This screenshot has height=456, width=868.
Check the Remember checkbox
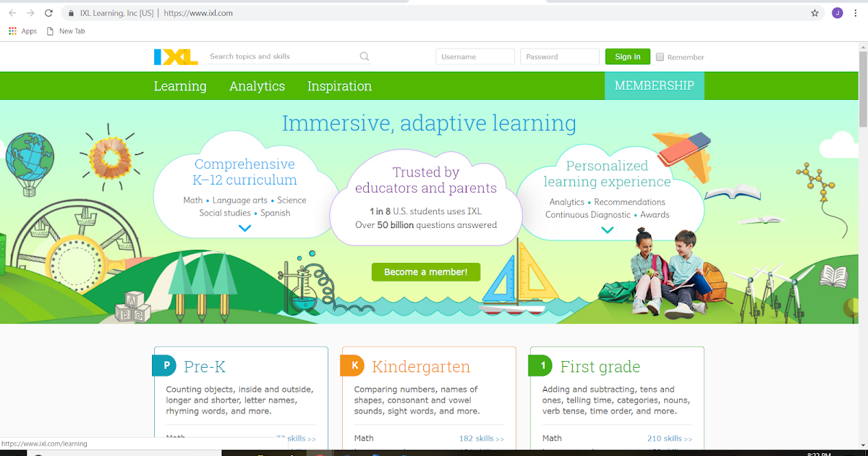pyautogui.click(x=659, y=56)
